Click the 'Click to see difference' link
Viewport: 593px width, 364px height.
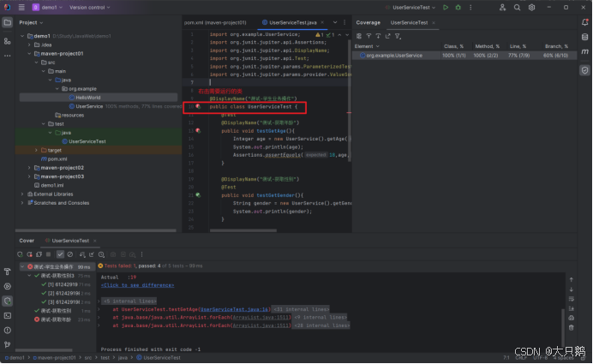(137, 285)
